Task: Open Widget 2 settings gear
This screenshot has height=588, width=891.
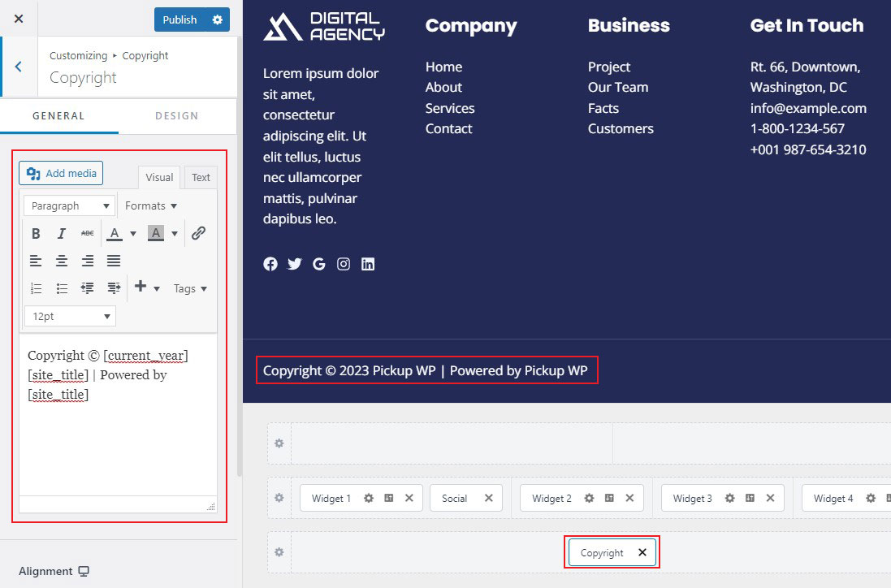Action: pyautogui.click(x=590, y=498)
